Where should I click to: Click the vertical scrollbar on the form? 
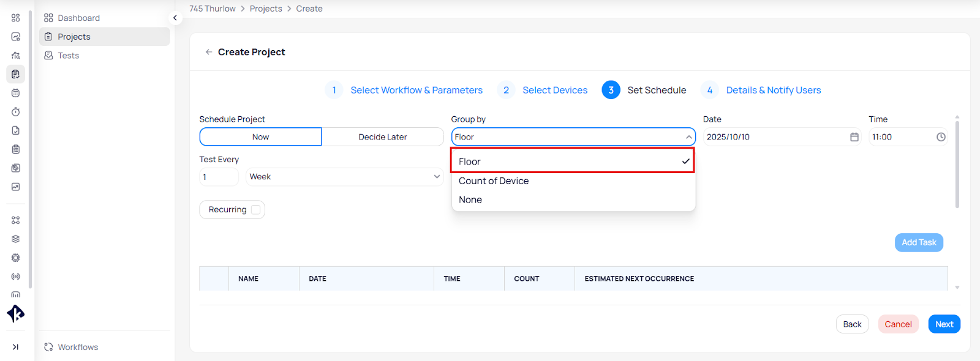(x=957, y=165)
